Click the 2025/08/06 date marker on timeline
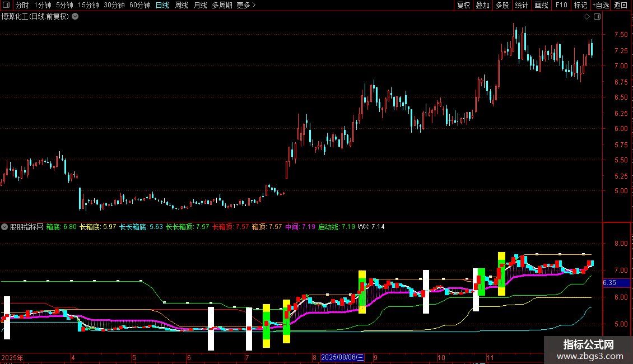The width and height of the screenshot is (633, 364). click(343, 357)
